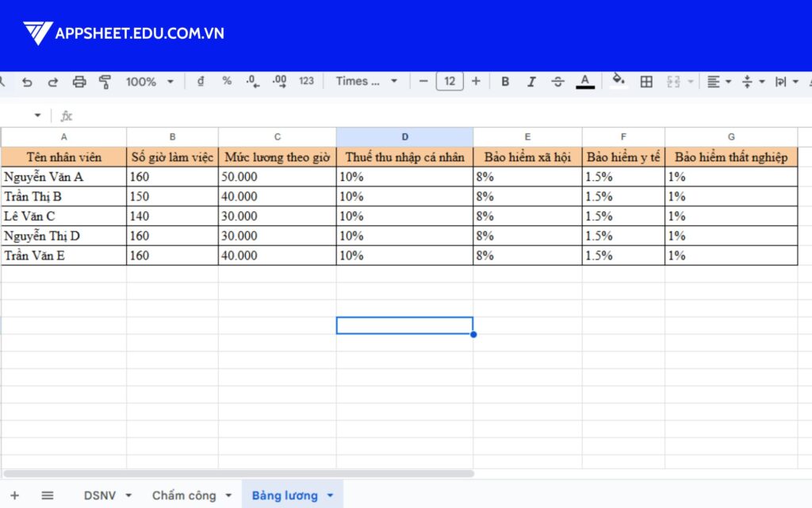The height and width of the screenshot is (508, 812).
Task: Apply Format as percent
Action: point(226,81)
